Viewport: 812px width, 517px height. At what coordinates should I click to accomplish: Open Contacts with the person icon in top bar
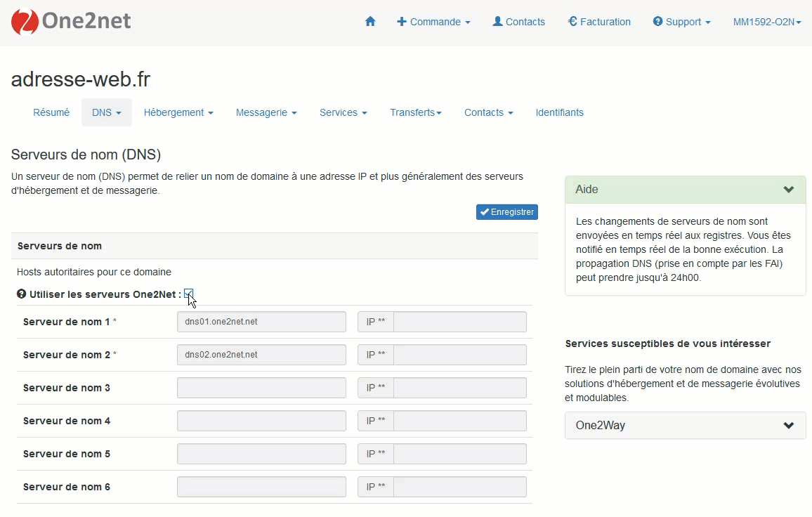(x=518, y=22)
